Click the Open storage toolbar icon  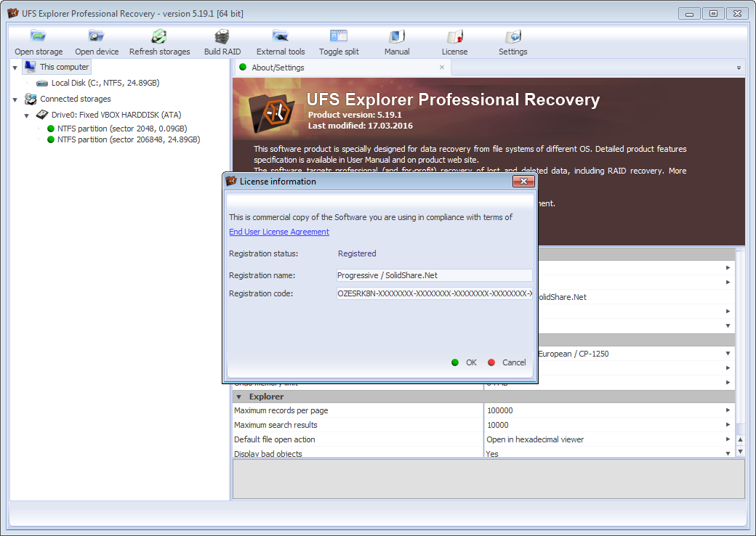pyautogui.click(x=39, y=36)
